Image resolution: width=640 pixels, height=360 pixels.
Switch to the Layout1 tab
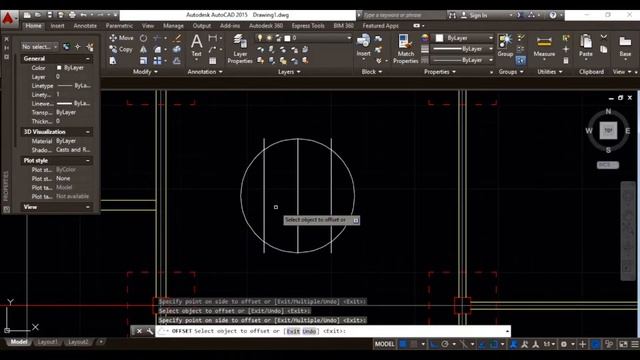tap(47, 342)
